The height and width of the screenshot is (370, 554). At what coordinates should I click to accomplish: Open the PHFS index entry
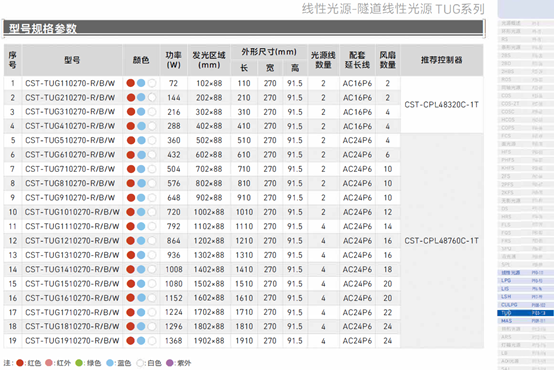(525, 160)
